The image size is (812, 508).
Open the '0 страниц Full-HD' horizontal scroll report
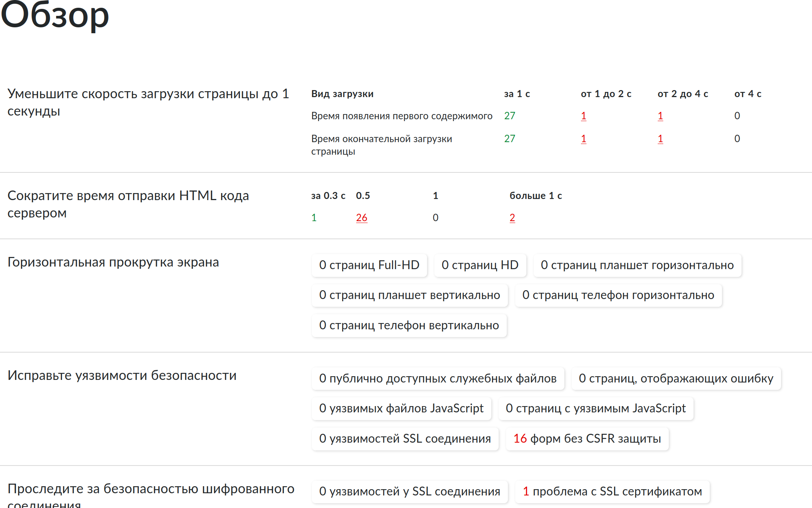click(369, 265)
